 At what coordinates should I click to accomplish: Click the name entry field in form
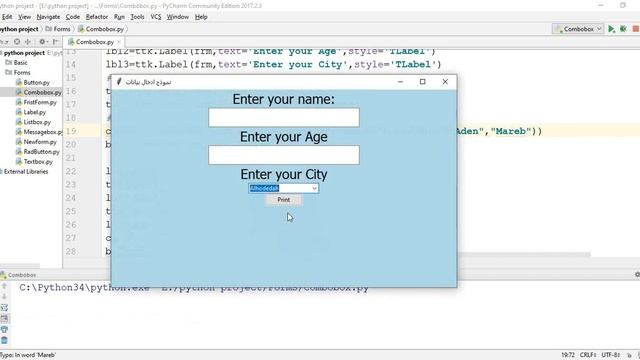284,118
